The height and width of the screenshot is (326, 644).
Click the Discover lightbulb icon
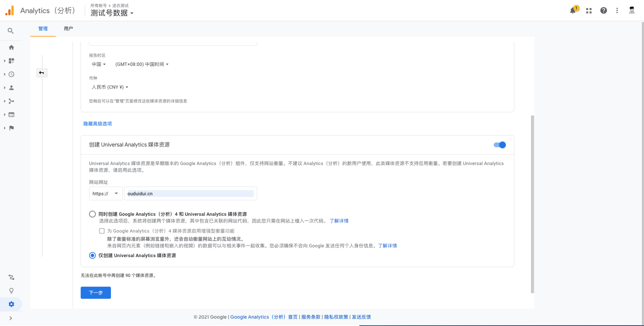coord(11,291)
